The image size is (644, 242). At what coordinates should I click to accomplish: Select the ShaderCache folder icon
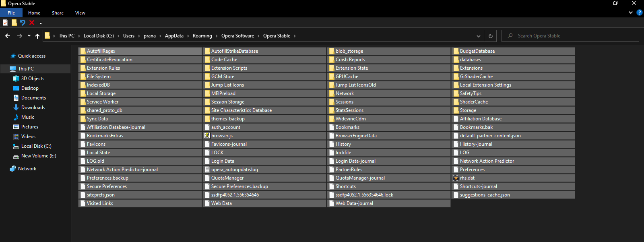(456, 102)
